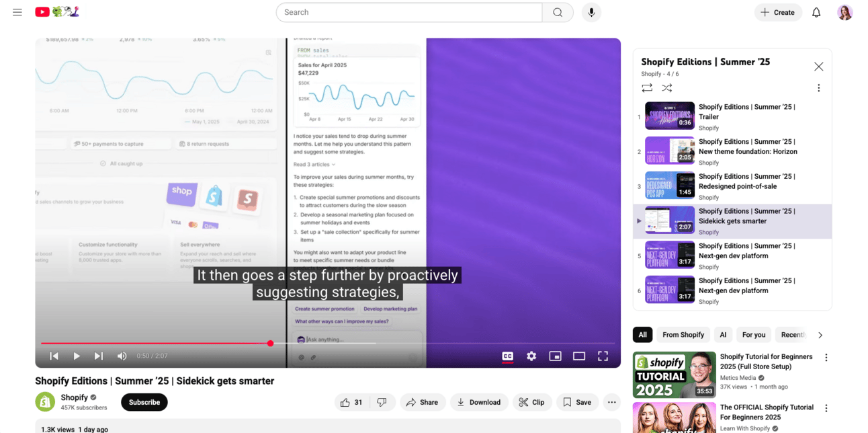Toggle loop playlist

pos(647,88)
